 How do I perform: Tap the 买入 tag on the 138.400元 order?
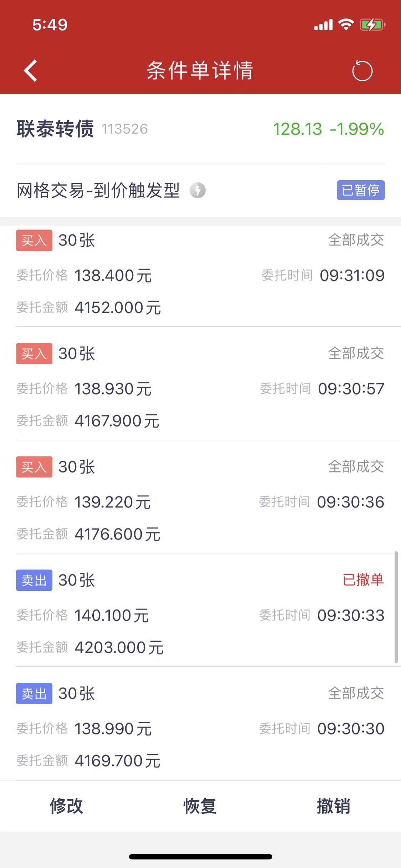[x=34, y=241]
